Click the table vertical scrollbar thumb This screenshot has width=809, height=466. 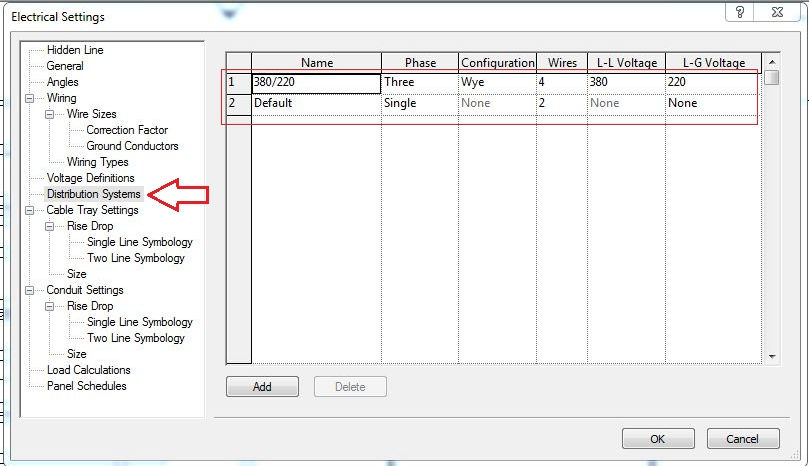(772, 77)
